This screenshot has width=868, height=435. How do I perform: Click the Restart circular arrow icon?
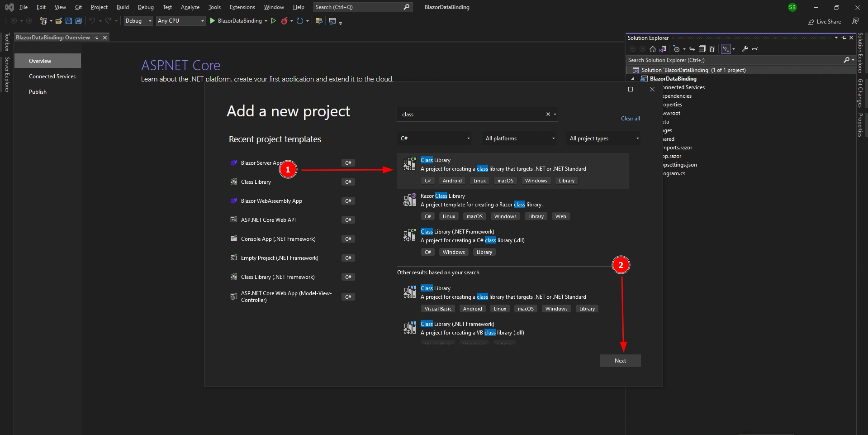[300, 21]
